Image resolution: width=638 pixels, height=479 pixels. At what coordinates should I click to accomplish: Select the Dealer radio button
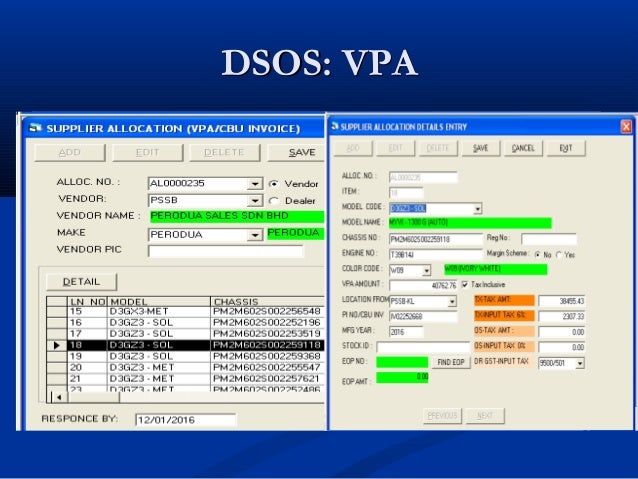pyautogui.click(x=273, y=201)
